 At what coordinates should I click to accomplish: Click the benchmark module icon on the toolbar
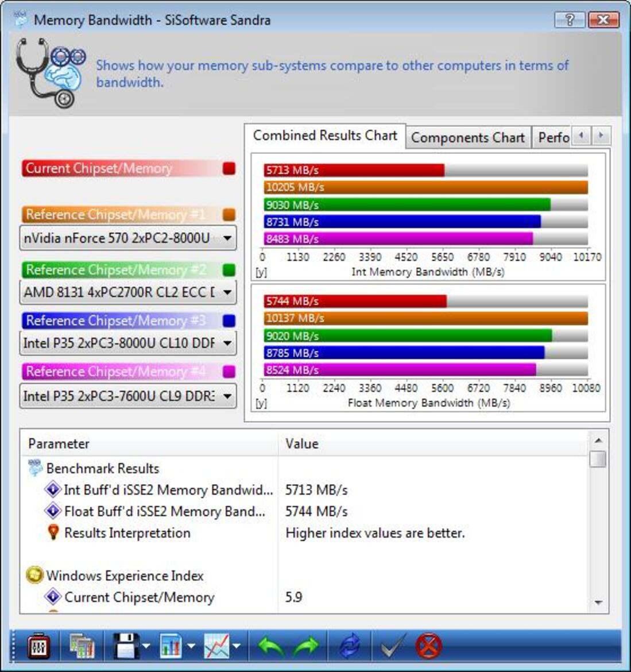click(x=37, y=645)
